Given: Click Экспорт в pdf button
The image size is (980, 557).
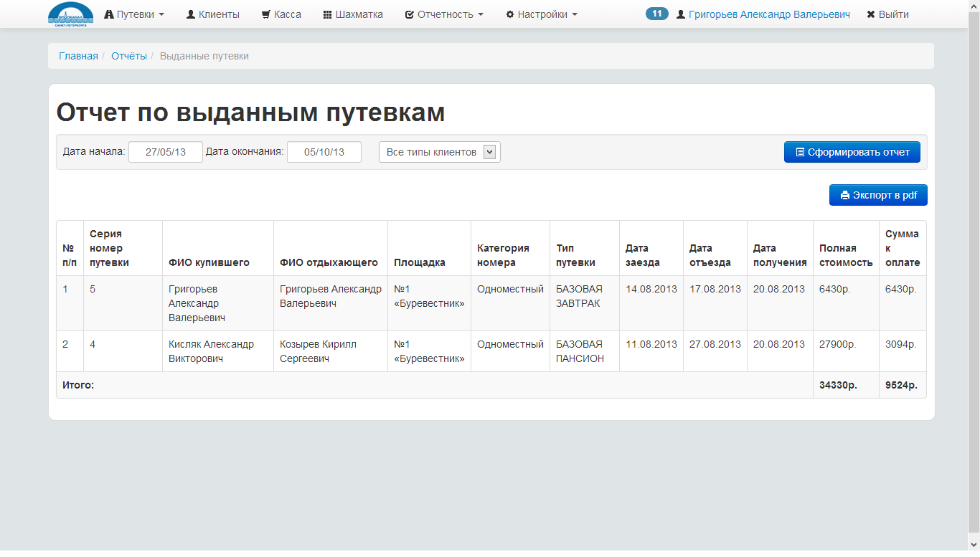Looking at the screenshot, I should coord(878,195).
